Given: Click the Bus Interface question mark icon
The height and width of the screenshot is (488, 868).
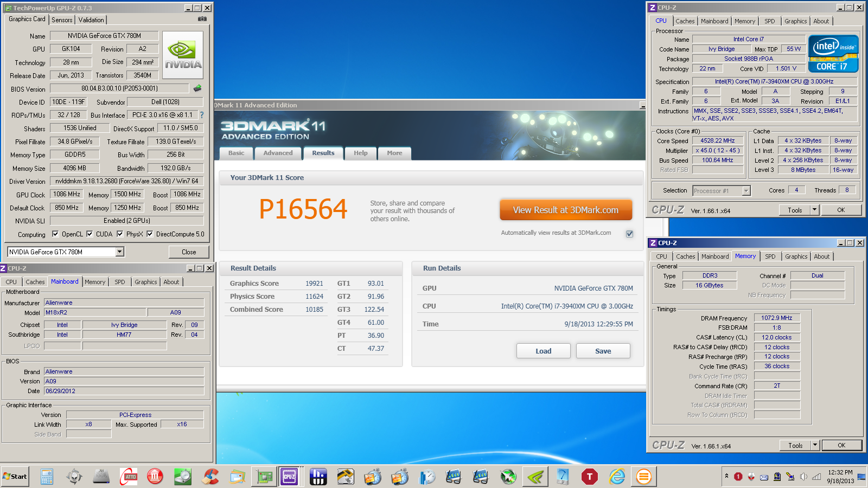Looking at the screenshot, I should point(202,115).
